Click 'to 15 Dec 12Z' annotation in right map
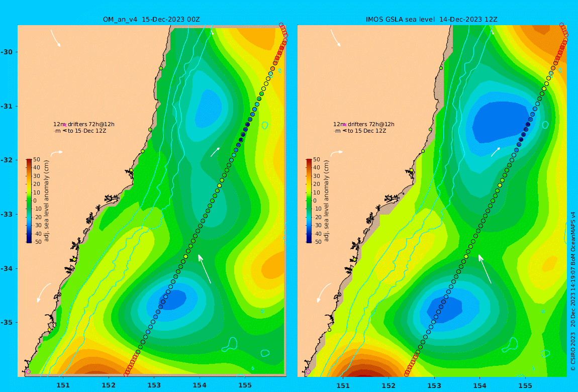This screenshot has width=578, height=392. (x=367, y=131)
